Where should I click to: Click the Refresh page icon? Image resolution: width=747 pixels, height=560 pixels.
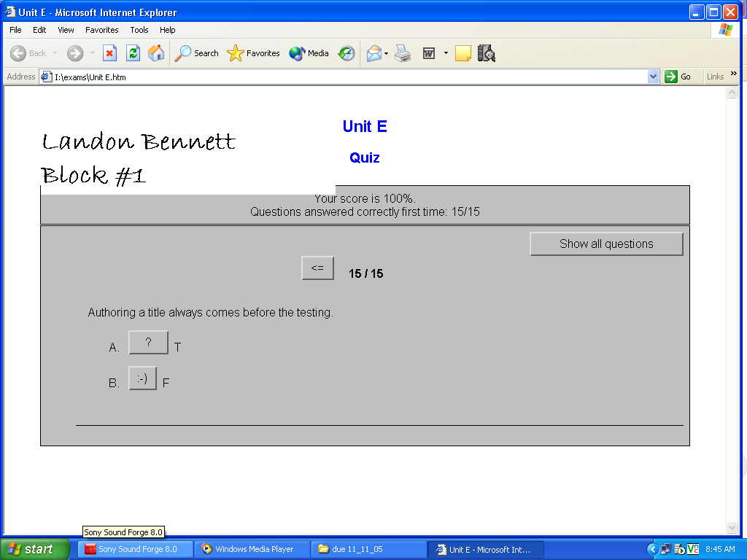click(133, 53)
